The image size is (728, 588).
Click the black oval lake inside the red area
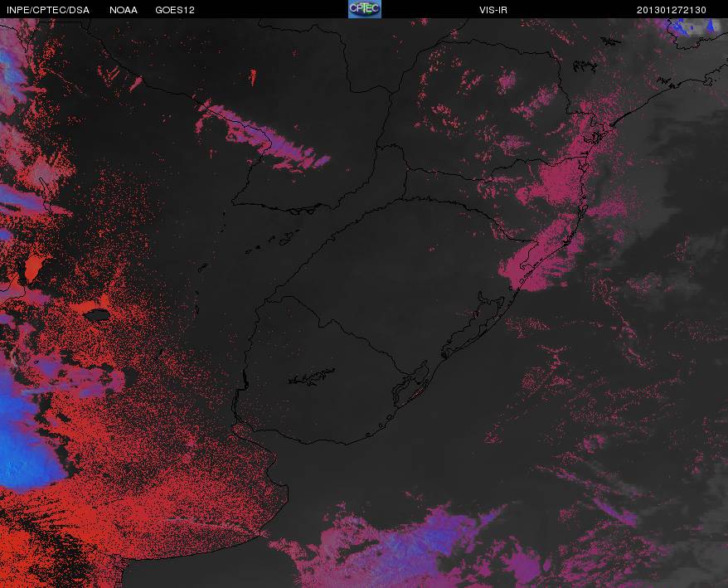pos(98,315)
